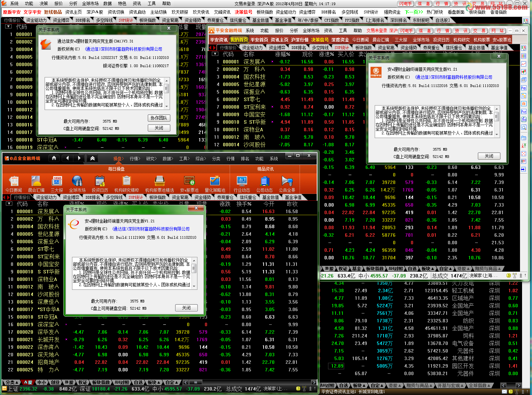Image resolution: width=532 pixels, height=395 pixels.
Task: Click 涨幅% column header in Ping An table
Action: tap(282, 54)
